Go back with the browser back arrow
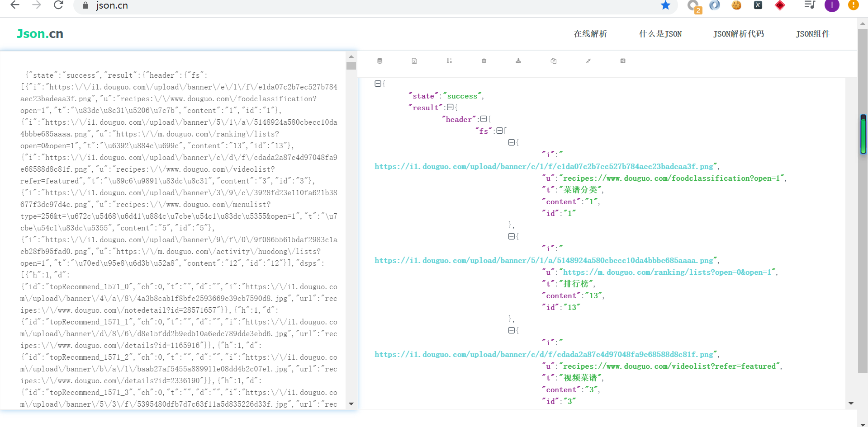 (15, 5)
